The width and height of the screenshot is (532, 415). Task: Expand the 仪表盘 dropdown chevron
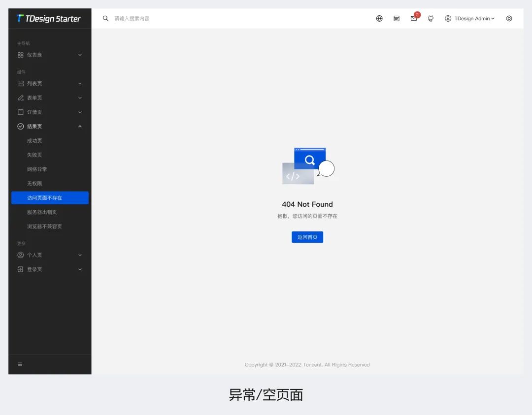coord(80,55)
